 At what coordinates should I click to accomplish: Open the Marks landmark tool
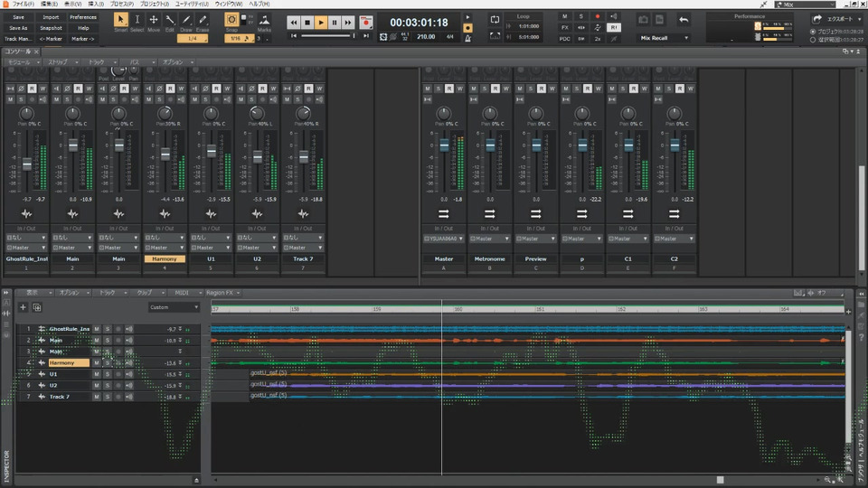(x=265, y=22)
